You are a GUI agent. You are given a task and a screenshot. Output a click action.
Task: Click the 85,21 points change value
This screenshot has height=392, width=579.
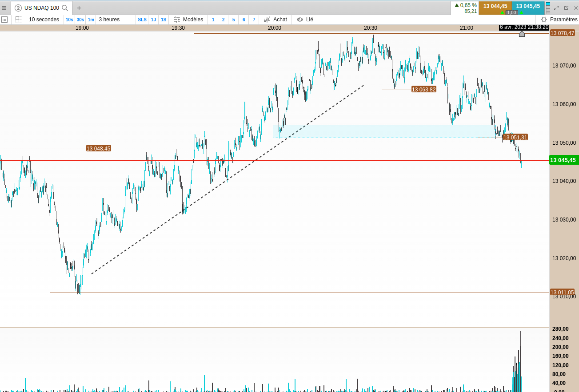pyautogui.click(x=471, y=11)
